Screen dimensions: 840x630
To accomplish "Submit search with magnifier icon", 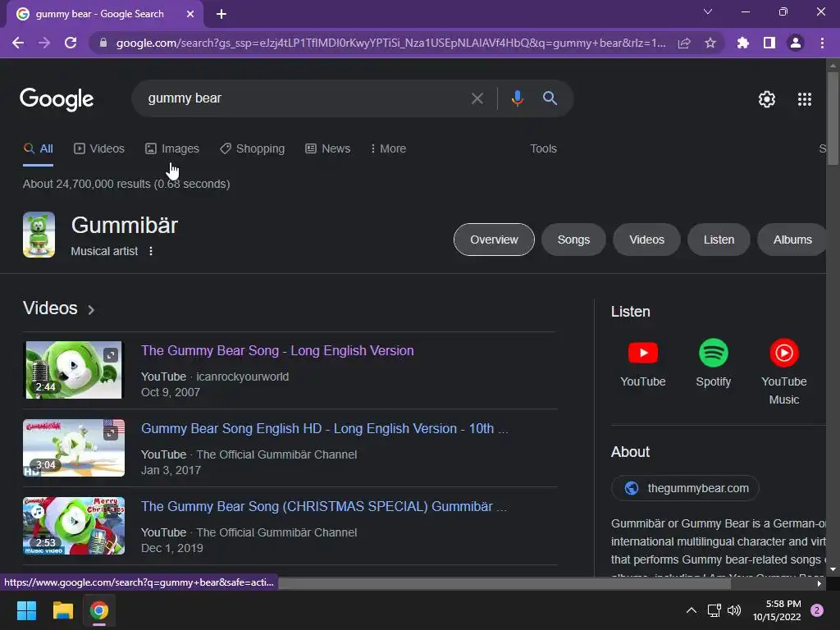I will click(x=550, y=98).
